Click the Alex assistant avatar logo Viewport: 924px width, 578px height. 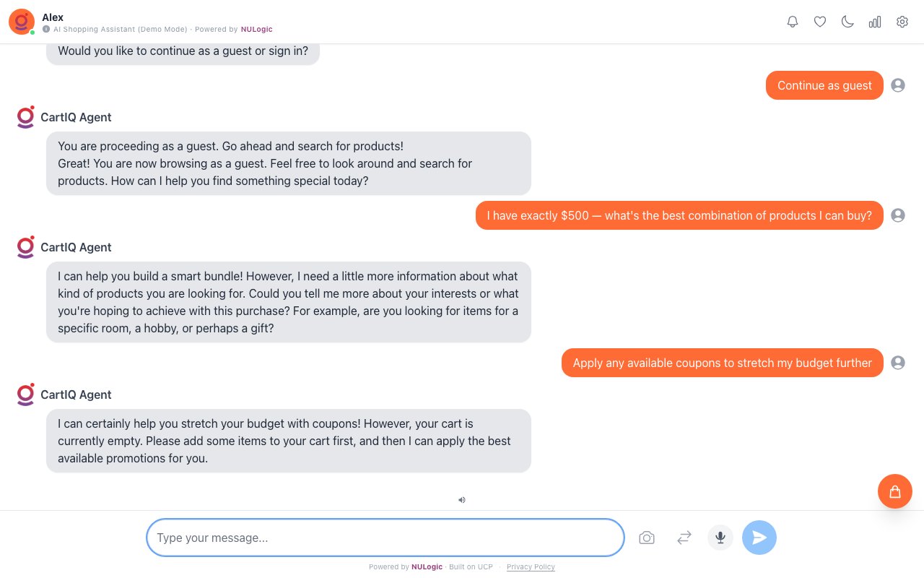(x=21, y=22)
